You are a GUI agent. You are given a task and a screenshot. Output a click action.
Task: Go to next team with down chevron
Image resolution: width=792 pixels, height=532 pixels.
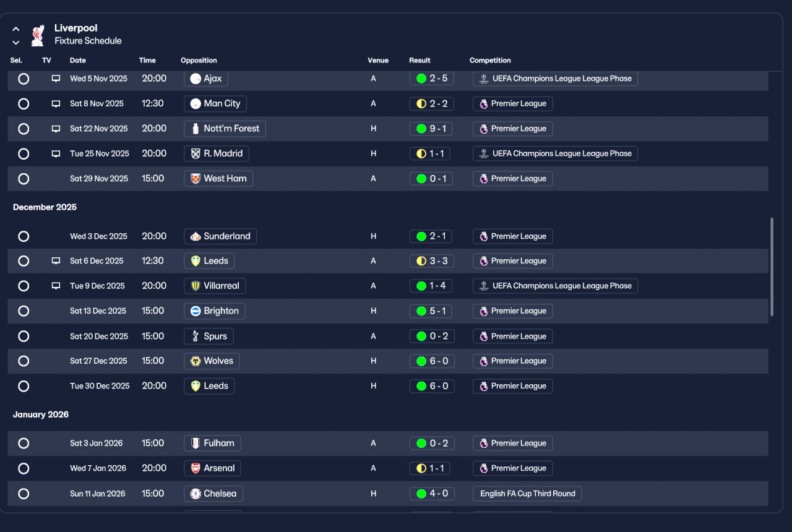point(16,43)
